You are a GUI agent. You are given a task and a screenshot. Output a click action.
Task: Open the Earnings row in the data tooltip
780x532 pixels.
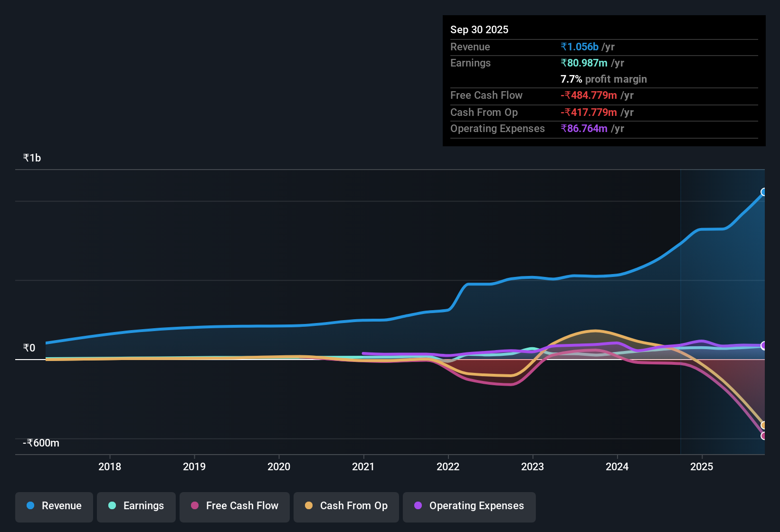pos(603,63)
